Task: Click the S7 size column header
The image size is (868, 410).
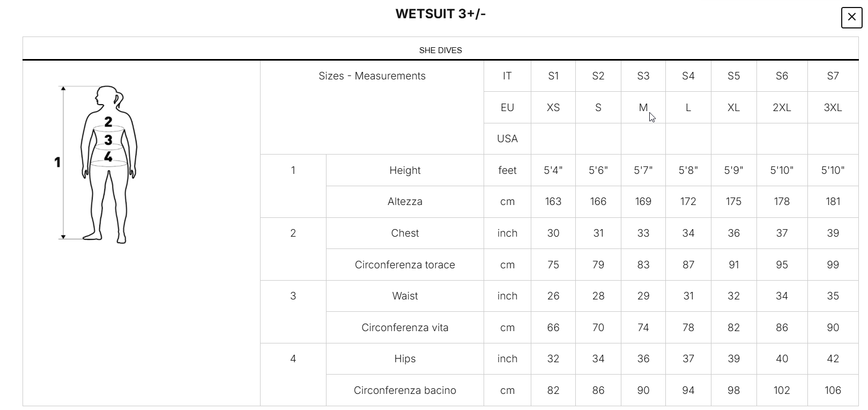Action: coord(832,76)
